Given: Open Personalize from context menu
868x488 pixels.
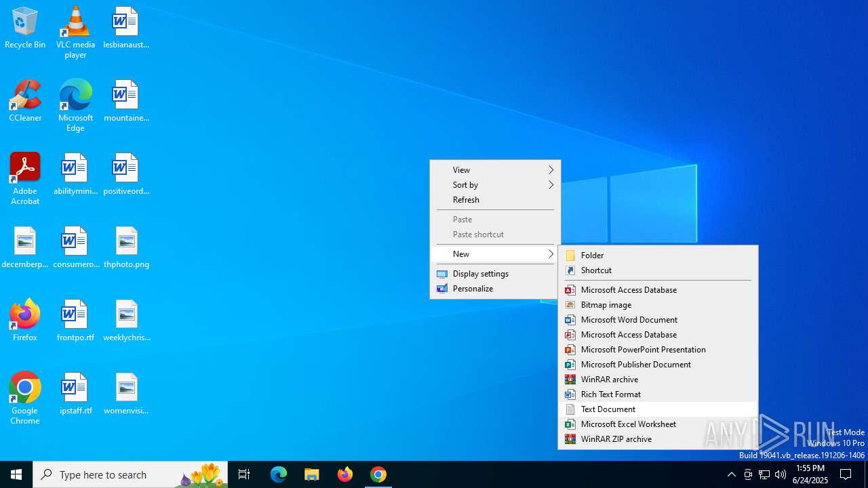Looking at the screenshot, I should pos(495,289).
